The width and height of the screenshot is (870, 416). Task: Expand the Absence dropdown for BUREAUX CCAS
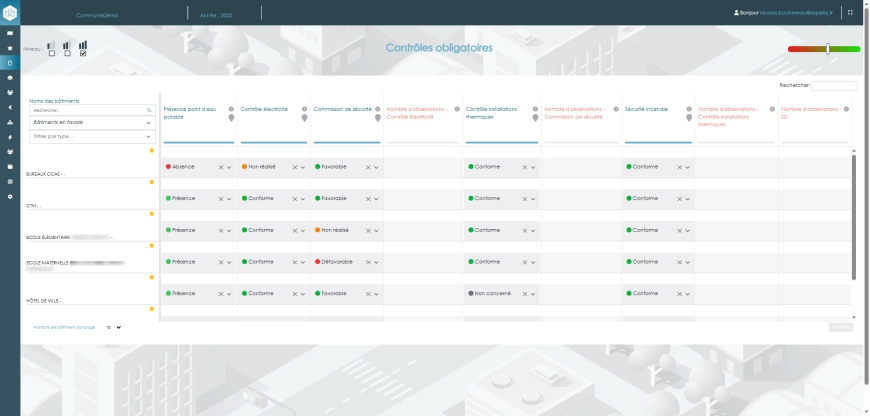[229, 168]
